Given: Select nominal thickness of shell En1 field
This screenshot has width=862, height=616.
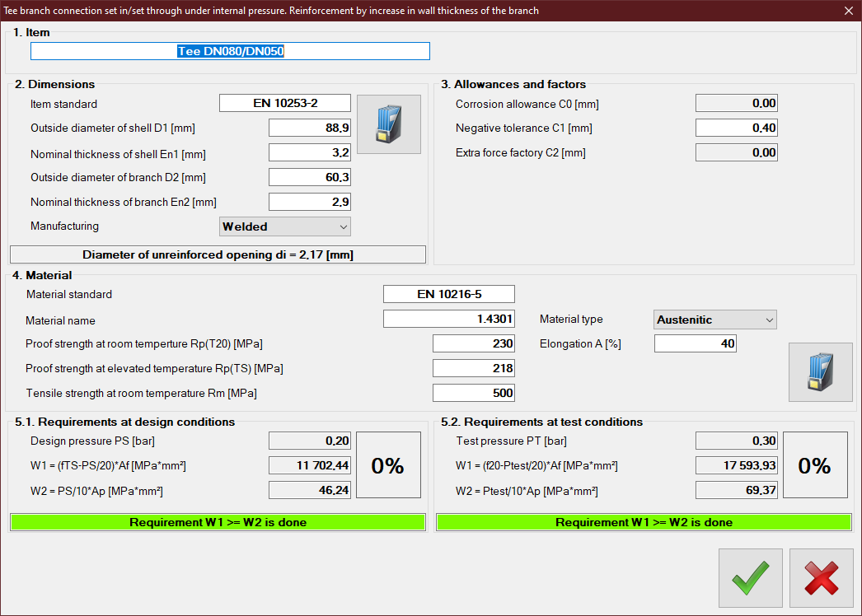Looking at the screenshot, I should click(x=310, y=153).
